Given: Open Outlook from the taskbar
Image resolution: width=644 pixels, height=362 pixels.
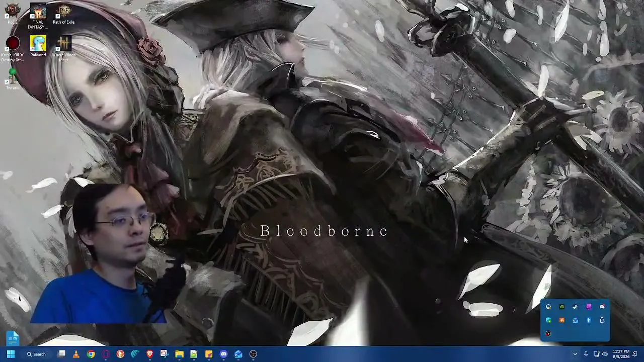Looking at the screenshot, I should (x=238, y=354).
